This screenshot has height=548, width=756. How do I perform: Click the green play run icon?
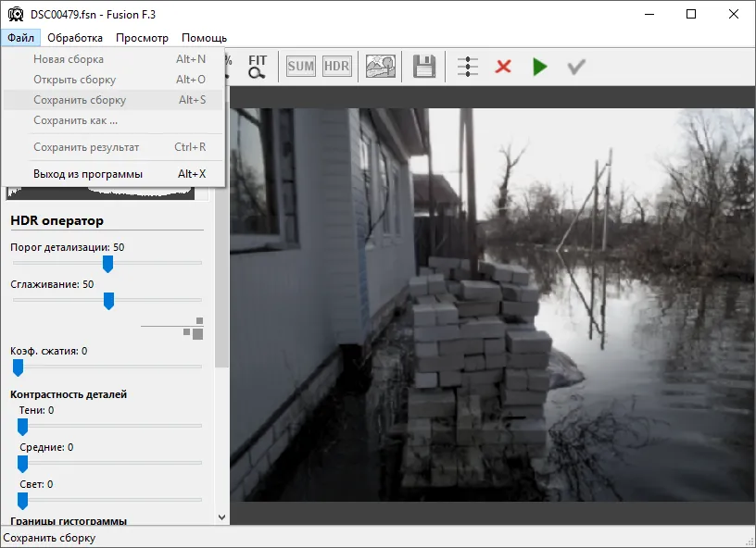click(539, 67)
